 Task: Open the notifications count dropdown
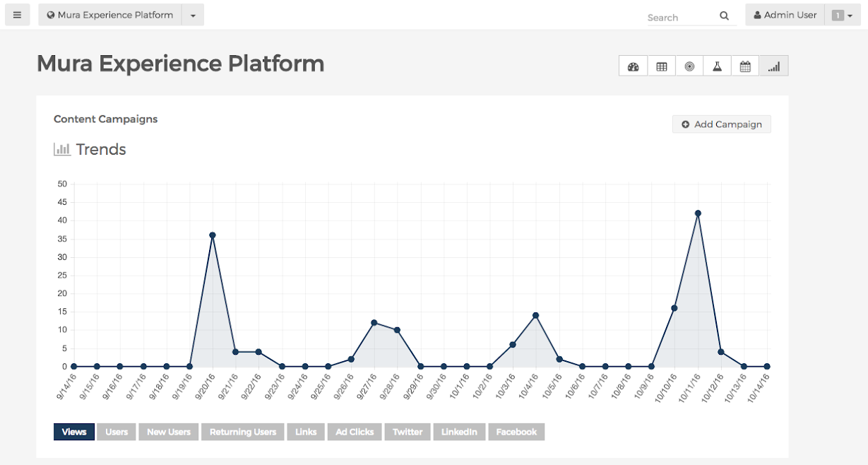(x=843, y=15)
